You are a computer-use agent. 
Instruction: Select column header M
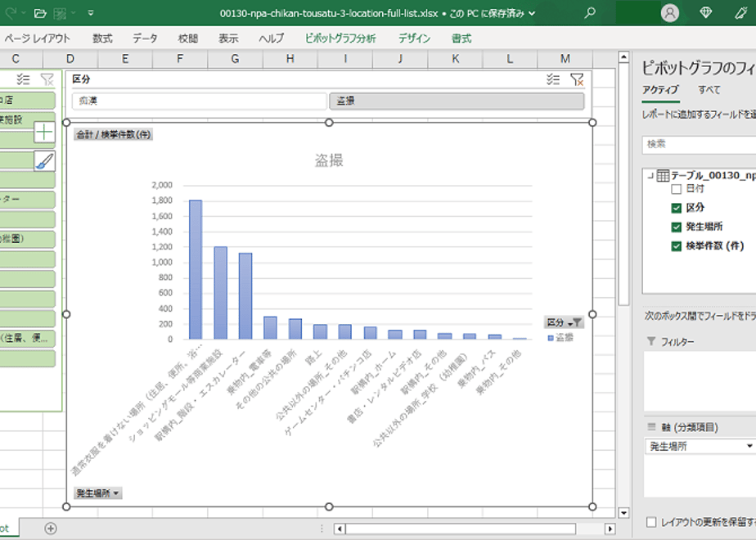point(565,59)
